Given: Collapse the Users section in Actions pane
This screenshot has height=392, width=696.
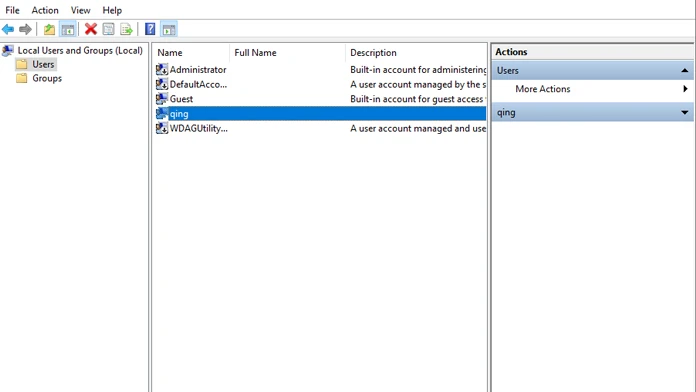Looking at the screenshot, I should (x=684, y=71).
